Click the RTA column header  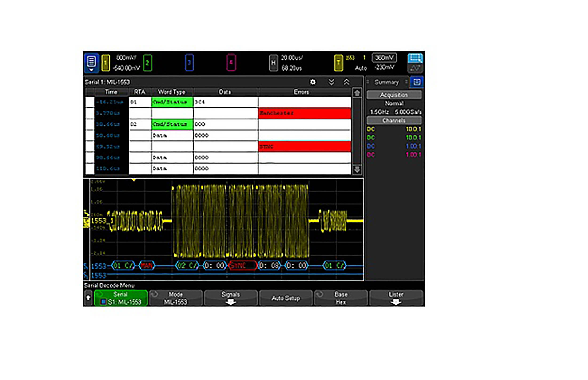pyautogui.click(x=140, y=92)
